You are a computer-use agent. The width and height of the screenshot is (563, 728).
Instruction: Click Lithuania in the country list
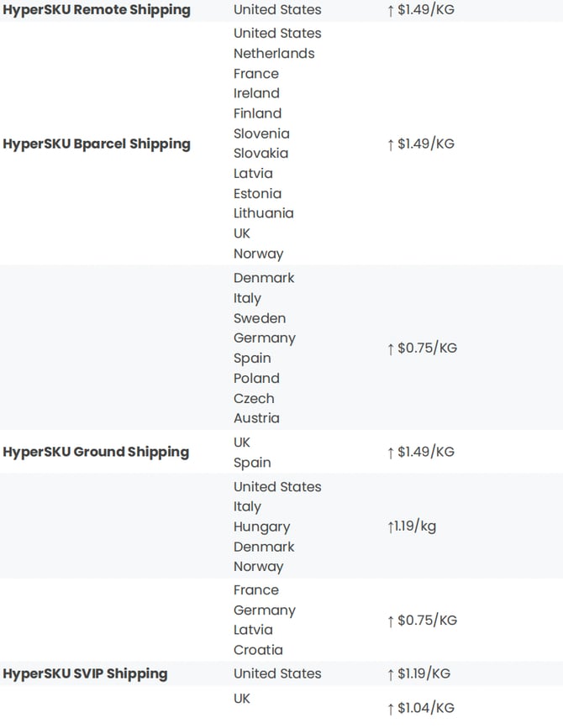point(264,213)
